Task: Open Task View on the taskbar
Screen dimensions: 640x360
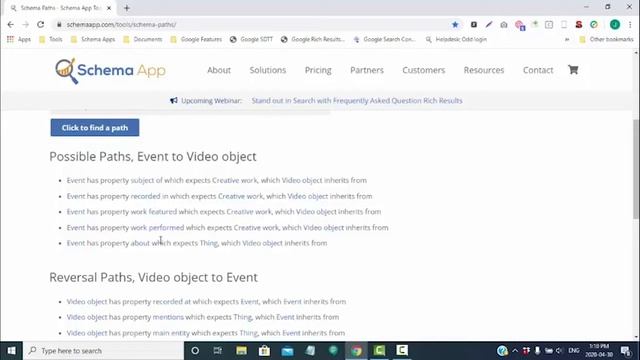Action: 218,351
